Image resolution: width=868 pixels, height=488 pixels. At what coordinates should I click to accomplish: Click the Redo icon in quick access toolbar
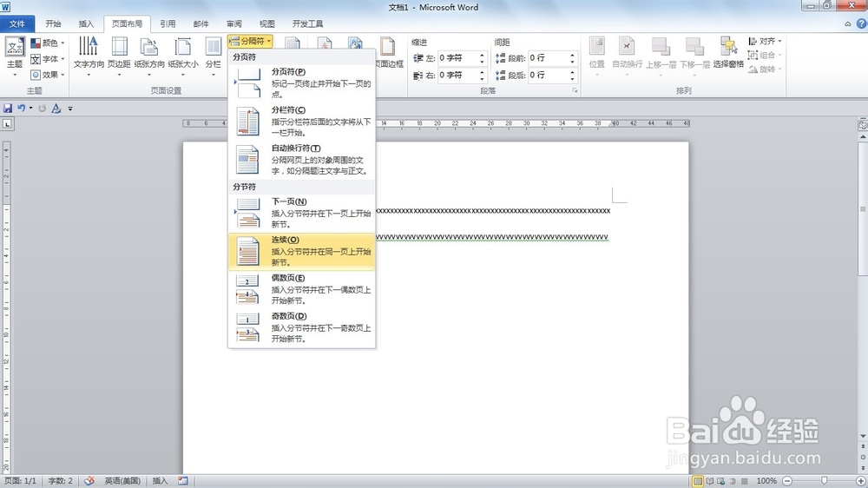pyautogui.click(x=42, y=109)
